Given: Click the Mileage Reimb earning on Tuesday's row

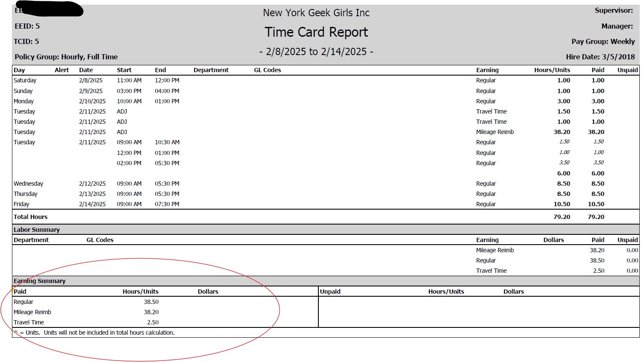Looking at the screenshot, I should tap(495, 132).
